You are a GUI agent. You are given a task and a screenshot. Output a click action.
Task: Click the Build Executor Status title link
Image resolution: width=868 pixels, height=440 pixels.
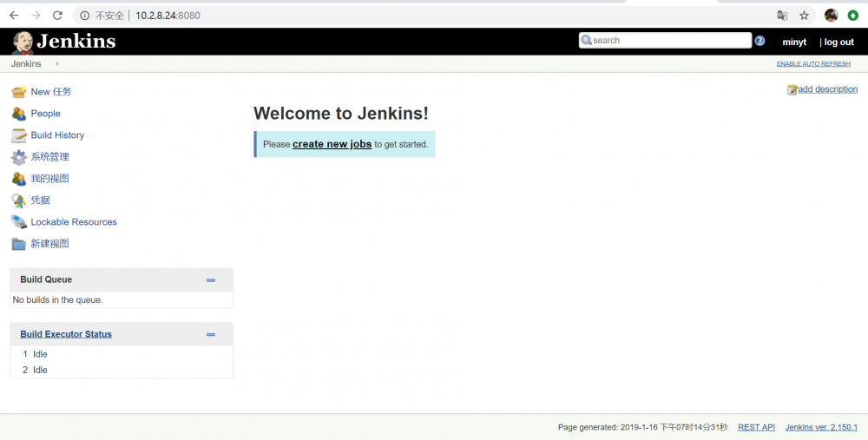tap(66, 334)
